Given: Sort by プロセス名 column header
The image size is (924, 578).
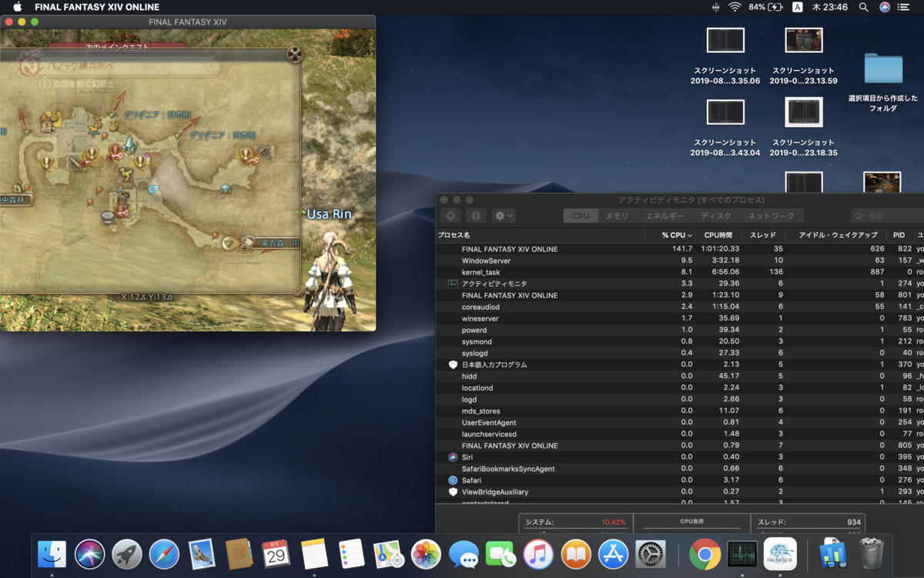Looking at the screenshot, I should click(540, 235).
